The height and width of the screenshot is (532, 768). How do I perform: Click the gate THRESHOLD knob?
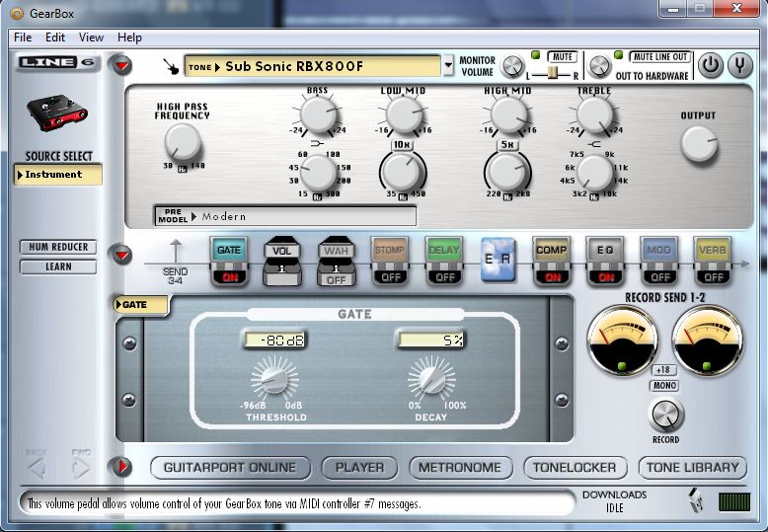[x=274, y=380]
